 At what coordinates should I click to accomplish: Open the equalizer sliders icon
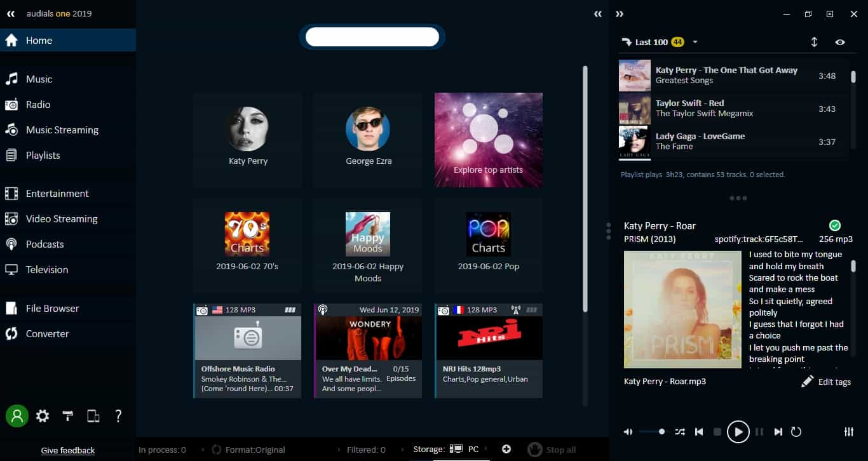(x=849, y=432)
